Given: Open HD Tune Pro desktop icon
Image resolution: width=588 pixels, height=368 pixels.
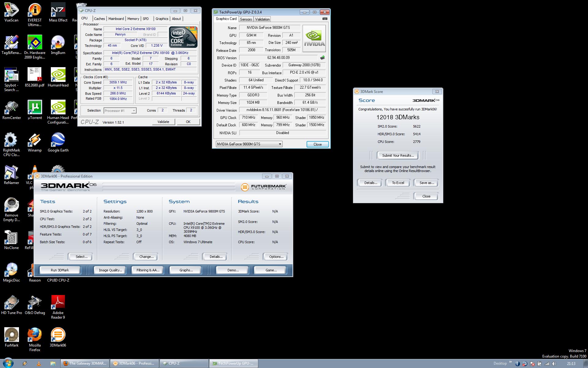Looking at the screenshot, I should pyautogui.click(x=11, y=305).
